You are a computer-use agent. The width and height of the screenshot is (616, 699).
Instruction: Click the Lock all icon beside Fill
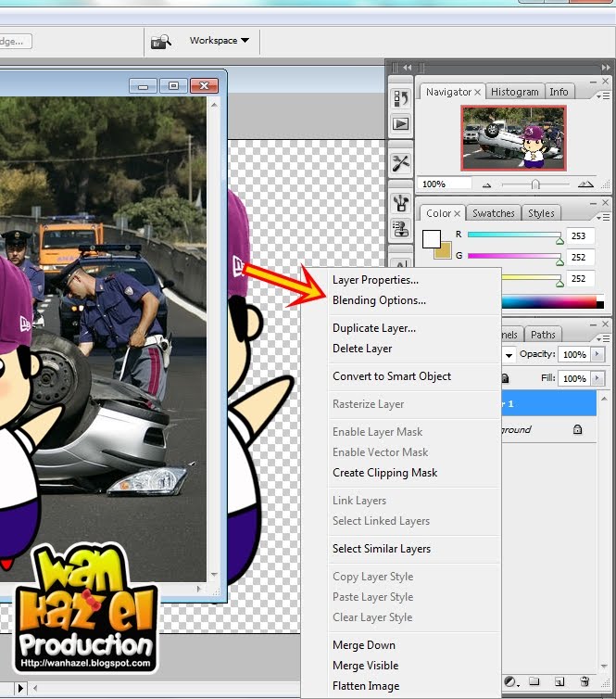505,378
